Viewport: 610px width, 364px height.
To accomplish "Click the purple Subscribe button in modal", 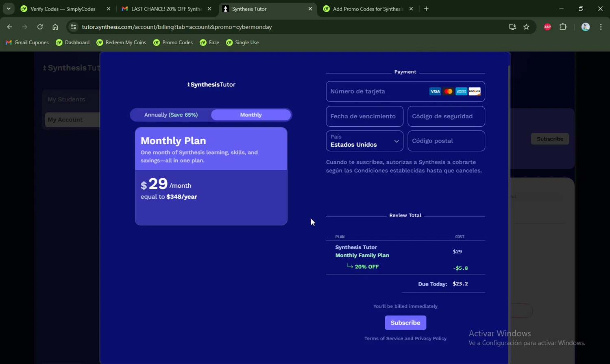I will [405, 323].
